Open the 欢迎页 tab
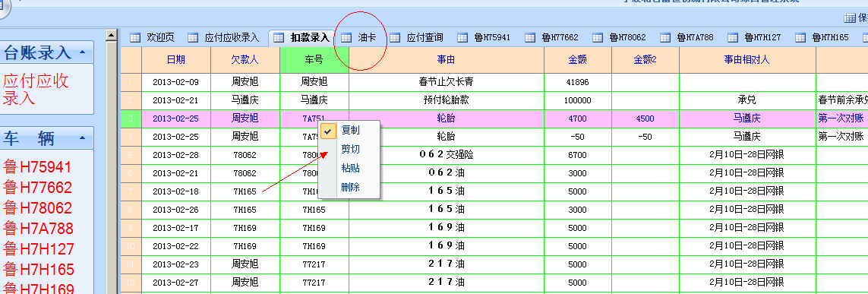The image size is (868, 294). click(160, 38)
